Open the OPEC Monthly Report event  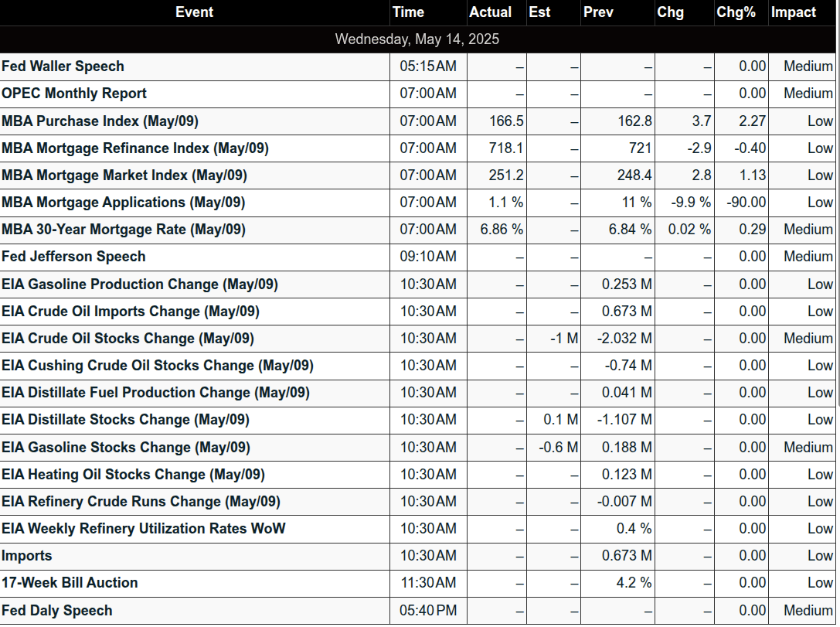74,94
